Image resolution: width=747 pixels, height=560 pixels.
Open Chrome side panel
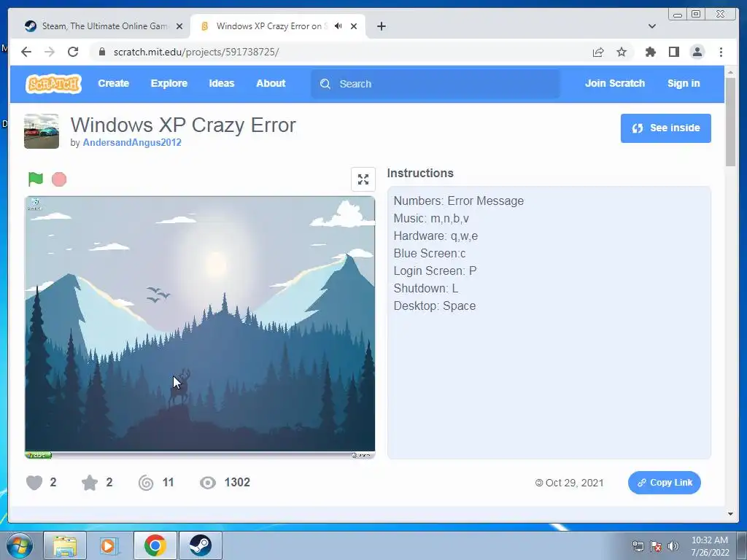coord(673,52)
